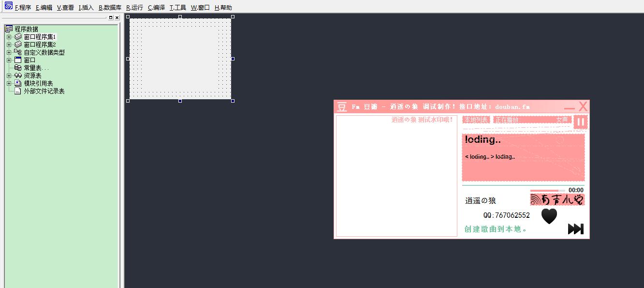Click the 窗口程序集1 stack icon
644x288 pixels.
[x=18, y=37]
